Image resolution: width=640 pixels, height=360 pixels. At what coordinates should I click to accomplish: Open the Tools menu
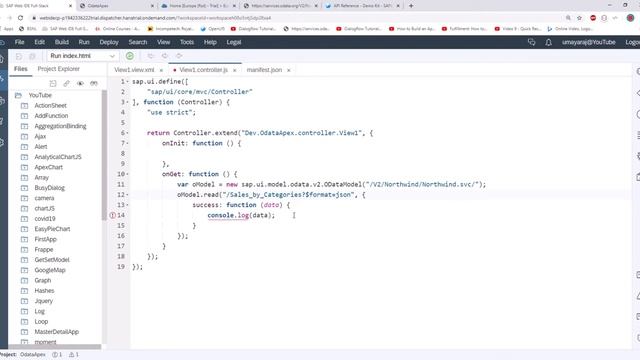pos(187,42)
